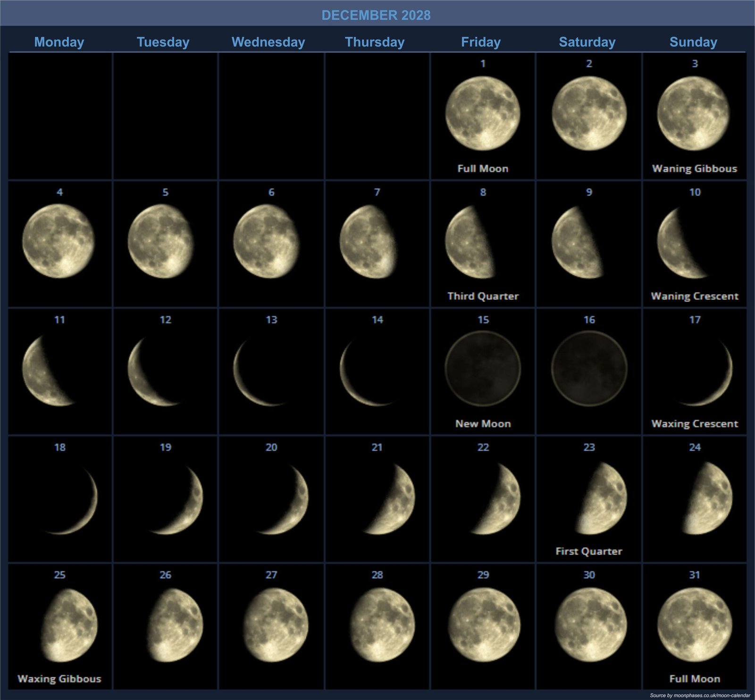Click the DECEMBER 2028 title
755x700 pixels.
[376, 15]
